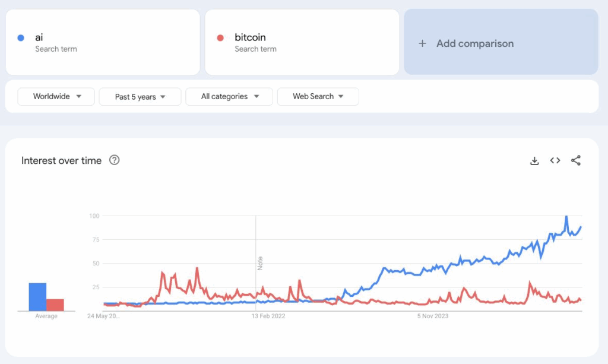Click the 13 Feb 2022 axis label
This screenshot has width=608, height=364.
point(268,316)
